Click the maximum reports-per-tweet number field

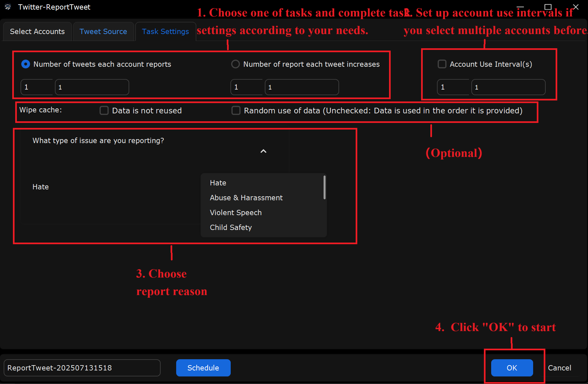tap(302, 87)
